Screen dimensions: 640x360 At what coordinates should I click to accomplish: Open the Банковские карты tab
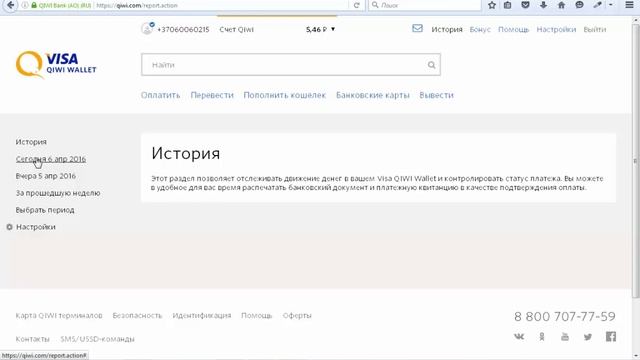click(x=373, y=95)
